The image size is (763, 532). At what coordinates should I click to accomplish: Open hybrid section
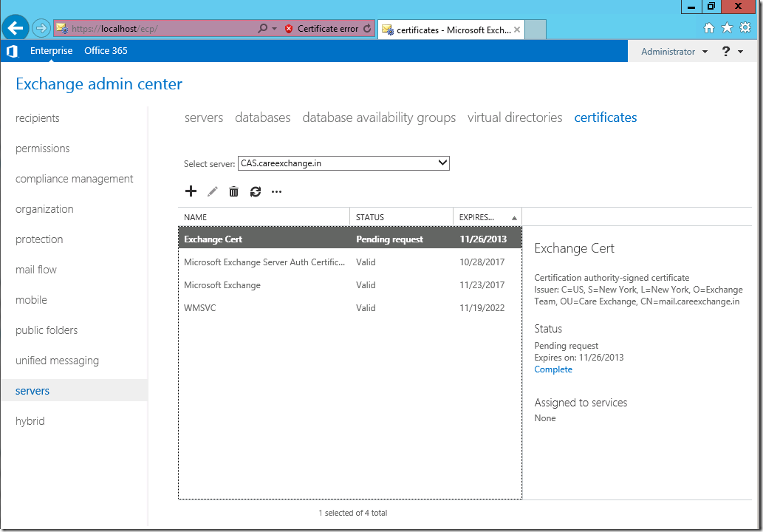[30, 421]
